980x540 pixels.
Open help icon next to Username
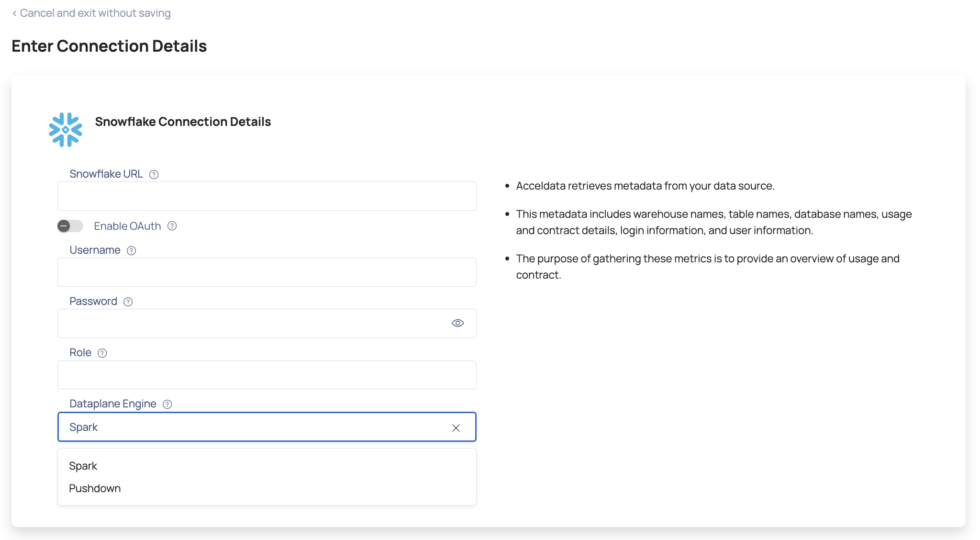tap(131, 250)
